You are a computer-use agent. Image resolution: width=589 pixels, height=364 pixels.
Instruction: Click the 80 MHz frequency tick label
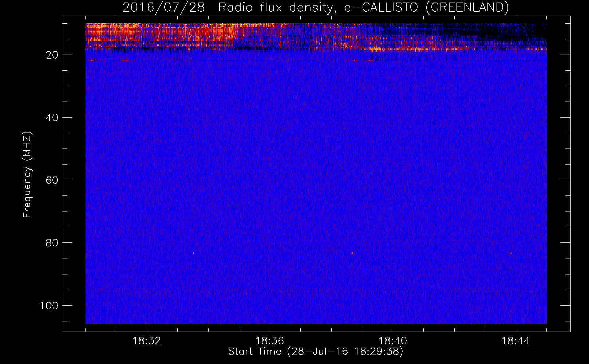(52, 243)
